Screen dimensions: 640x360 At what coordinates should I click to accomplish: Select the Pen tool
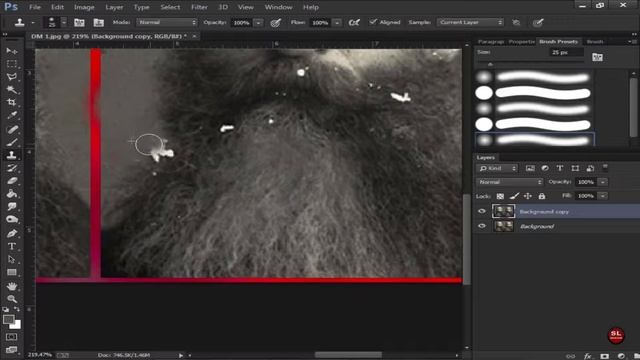[11, 233]
